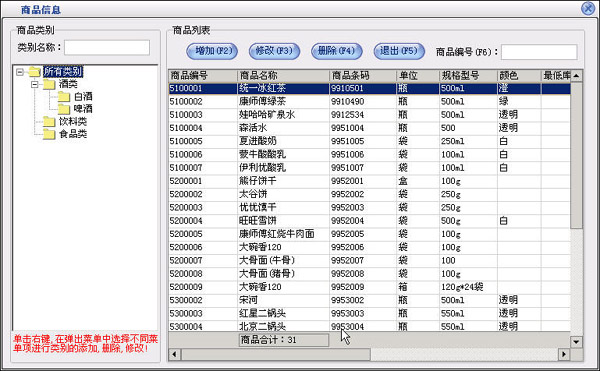
Task: Click the 修改(F3) button
Action: (274, 51)
